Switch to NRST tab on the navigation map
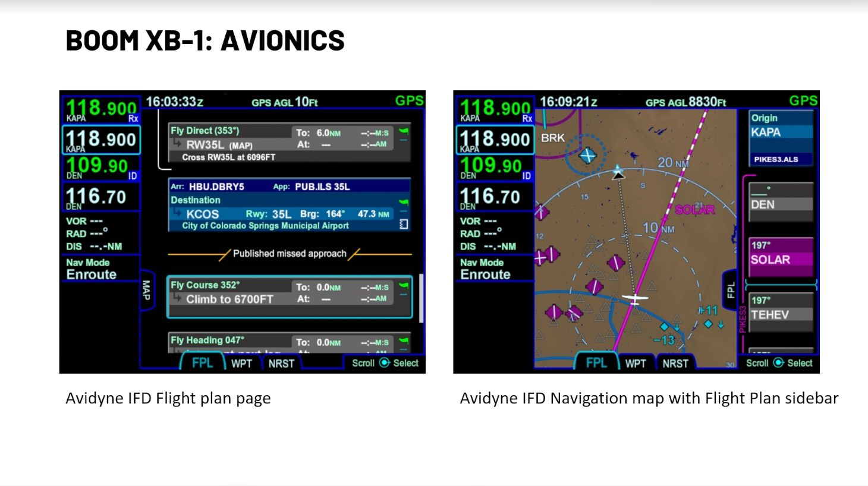Viewport: 868px width, 486px height. (x=675, y=364)
